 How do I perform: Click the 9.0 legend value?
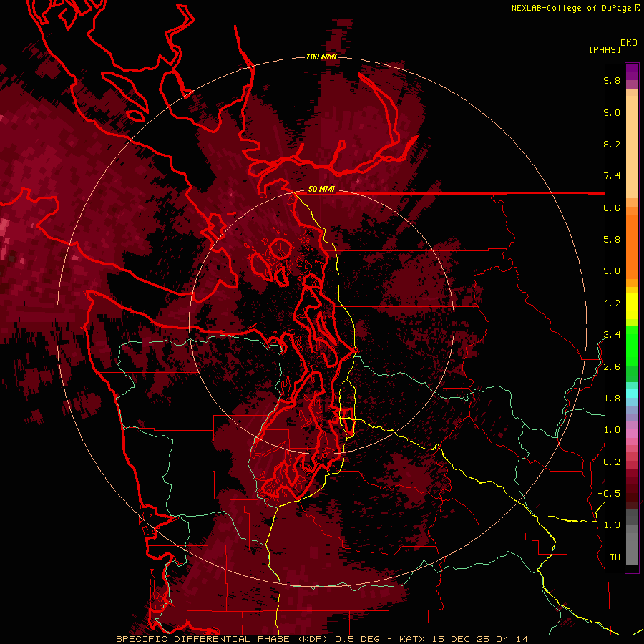(x=612, y=113)
